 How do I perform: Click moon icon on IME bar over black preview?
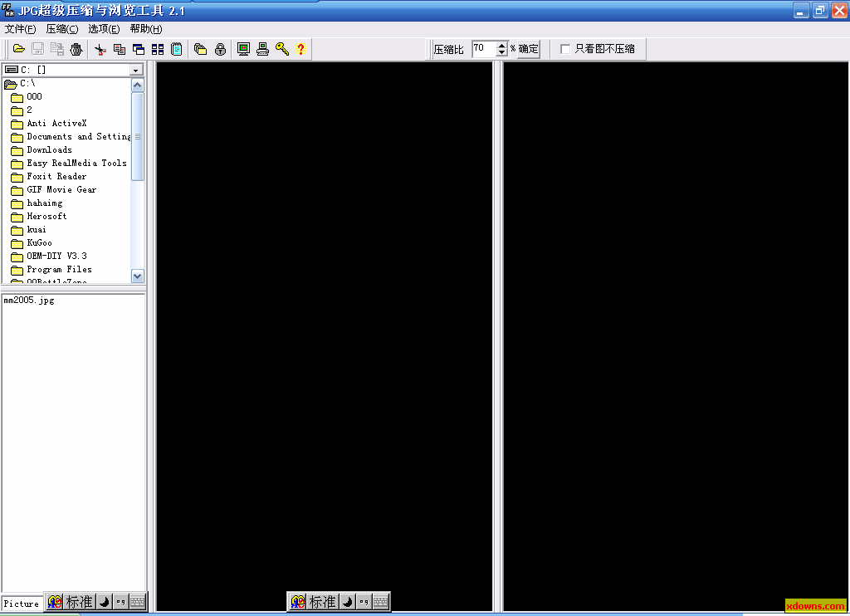coord(348,602)
